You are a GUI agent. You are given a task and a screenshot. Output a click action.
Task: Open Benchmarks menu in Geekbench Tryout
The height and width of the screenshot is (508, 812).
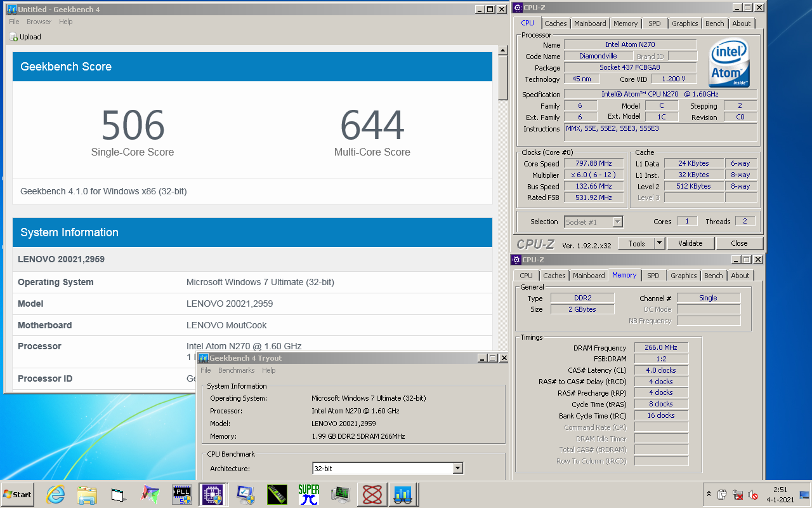click(236, 370)
